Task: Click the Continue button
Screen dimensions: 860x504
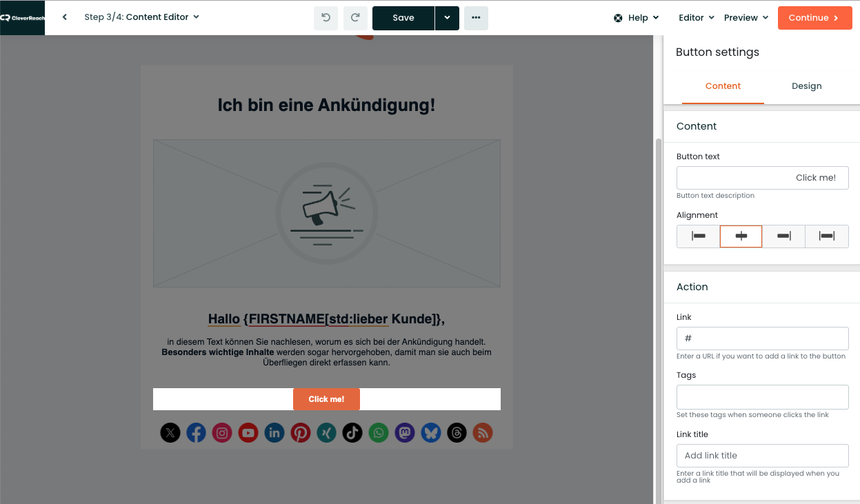Action: click(x=814, y=18)
